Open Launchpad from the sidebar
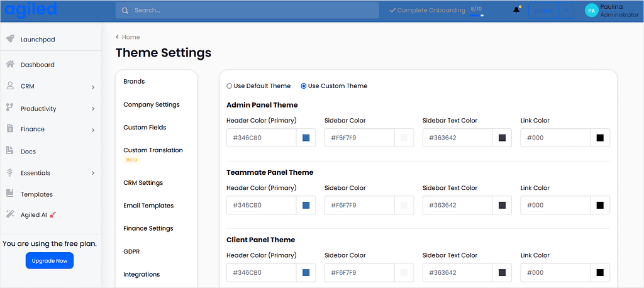This screenshot has height=288, width=644. tap(37, 40)
